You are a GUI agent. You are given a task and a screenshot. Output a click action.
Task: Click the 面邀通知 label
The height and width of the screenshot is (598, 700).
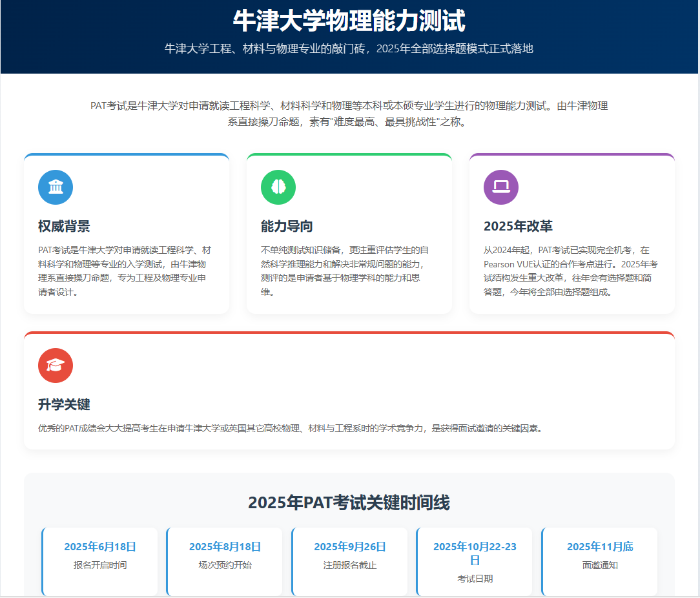[600, 565]
